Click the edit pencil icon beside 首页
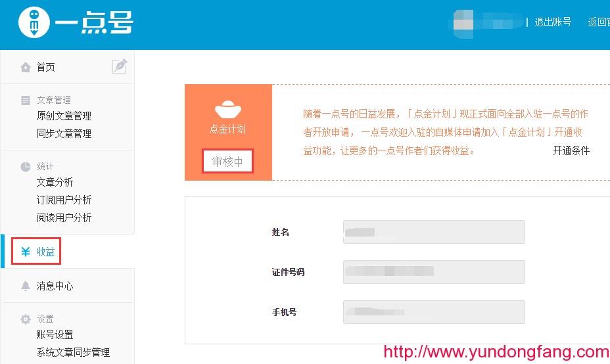 click(119, 66)
